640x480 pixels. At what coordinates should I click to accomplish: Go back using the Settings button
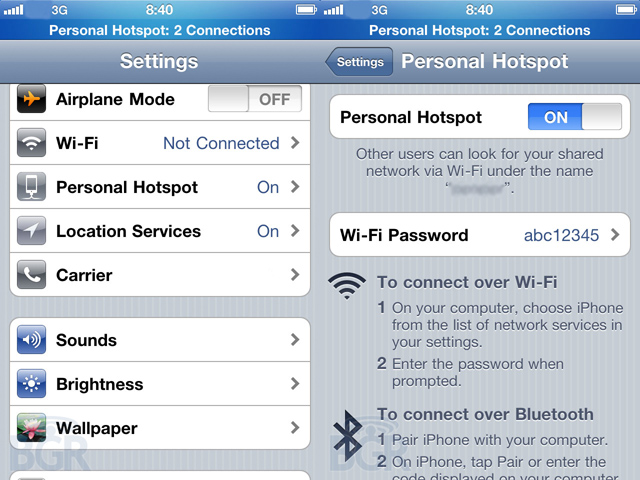pyautogui.click(x=359, y=62)
